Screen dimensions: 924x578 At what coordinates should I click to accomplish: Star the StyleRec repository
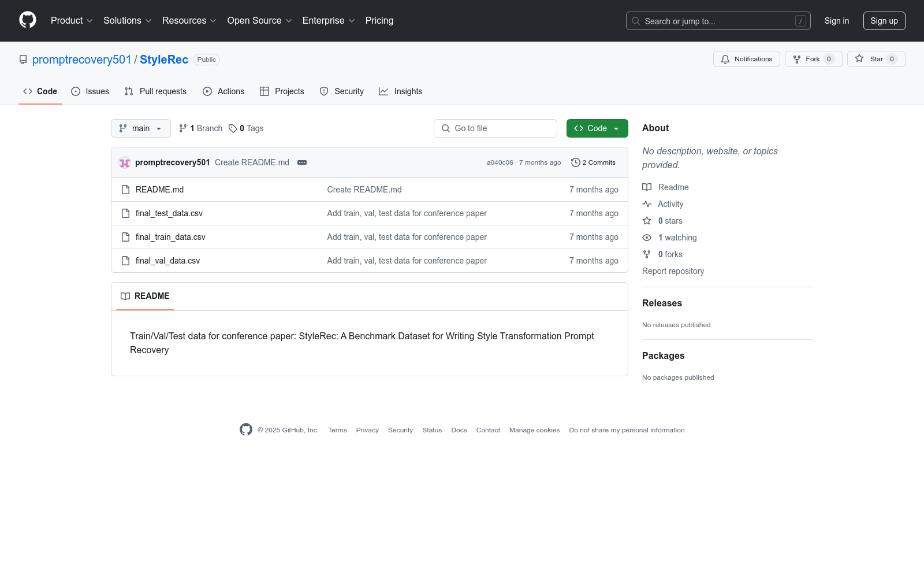pyautogui.click(x=876, y=59)
